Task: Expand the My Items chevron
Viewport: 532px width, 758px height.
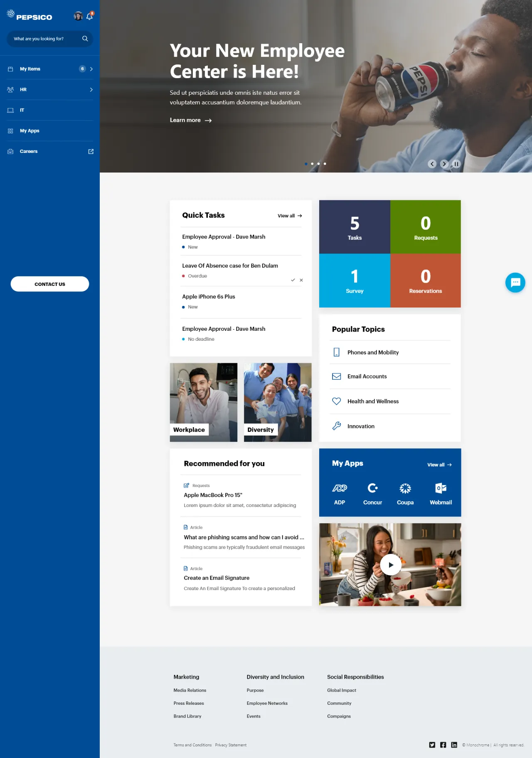Action: pos(91,69)
